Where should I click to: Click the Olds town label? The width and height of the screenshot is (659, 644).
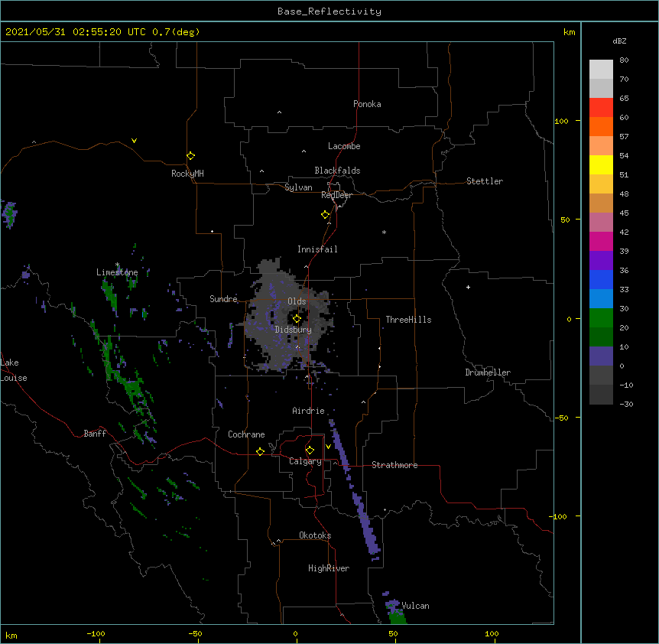coord(297,301)
